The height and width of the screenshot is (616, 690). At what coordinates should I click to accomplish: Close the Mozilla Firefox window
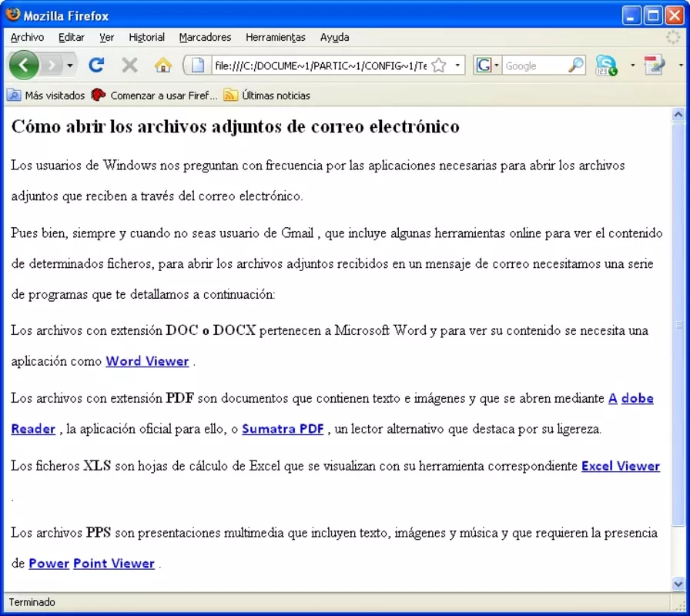pyautogui.click(x=675, y=16)
